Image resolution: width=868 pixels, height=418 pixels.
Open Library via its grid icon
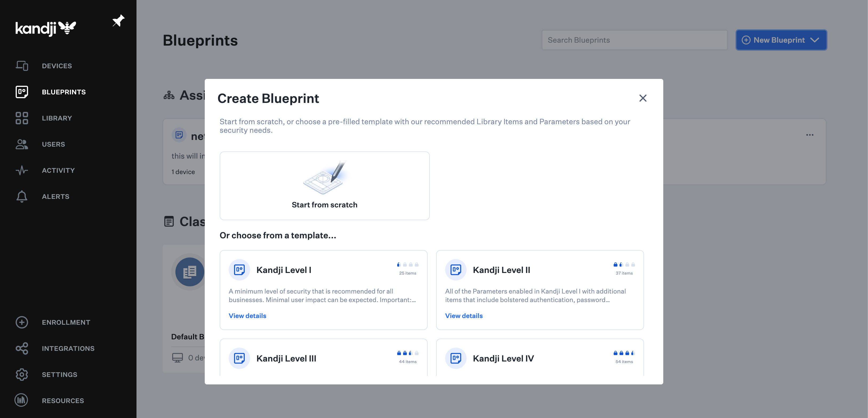pos(22,118)
